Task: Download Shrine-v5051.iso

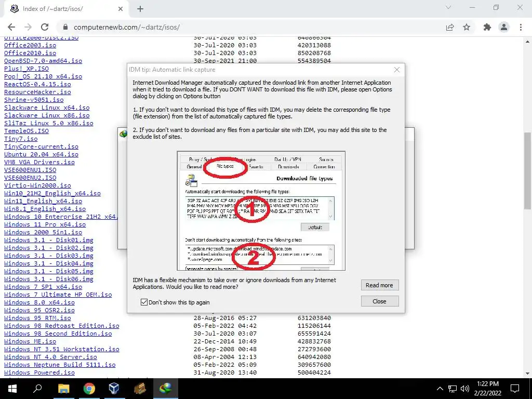Action: pyautogui.click(x=34, y=100)
